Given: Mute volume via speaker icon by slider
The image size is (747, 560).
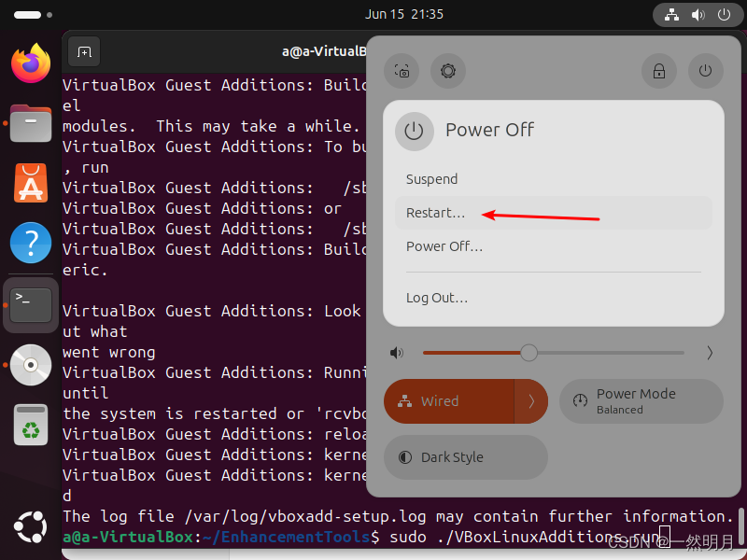Looking at the screenshot, I should coord(397,353).
